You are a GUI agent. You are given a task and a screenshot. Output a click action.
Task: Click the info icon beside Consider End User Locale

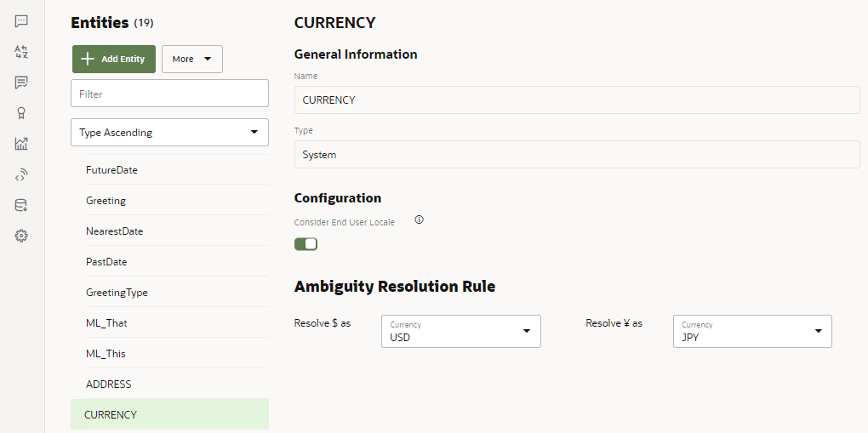(419, 219)
